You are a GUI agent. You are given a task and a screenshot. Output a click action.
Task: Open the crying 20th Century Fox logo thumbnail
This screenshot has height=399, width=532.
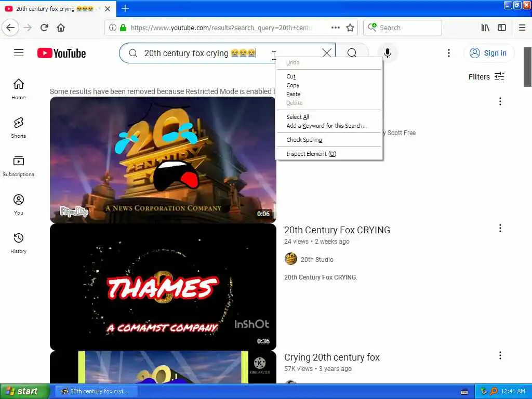pos(163,160)
